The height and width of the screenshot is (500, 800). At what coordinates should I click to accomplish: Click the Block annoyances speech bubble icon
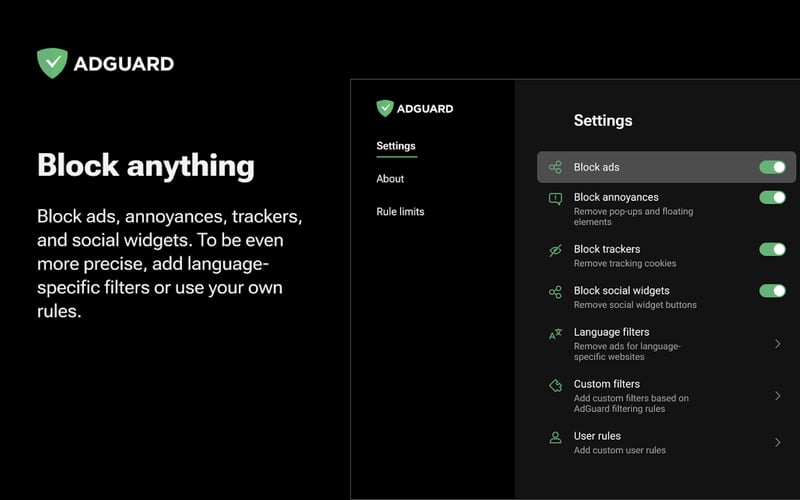[555, 198]
